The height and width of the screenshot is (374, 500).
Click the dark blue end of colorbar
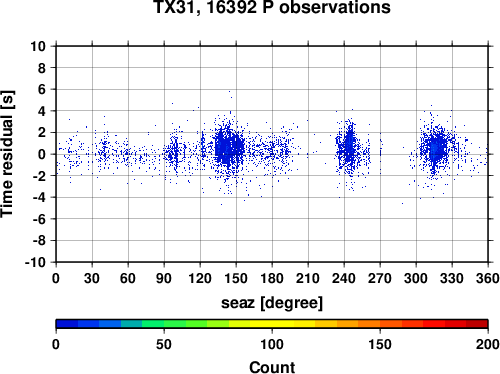tap(67, 324)
